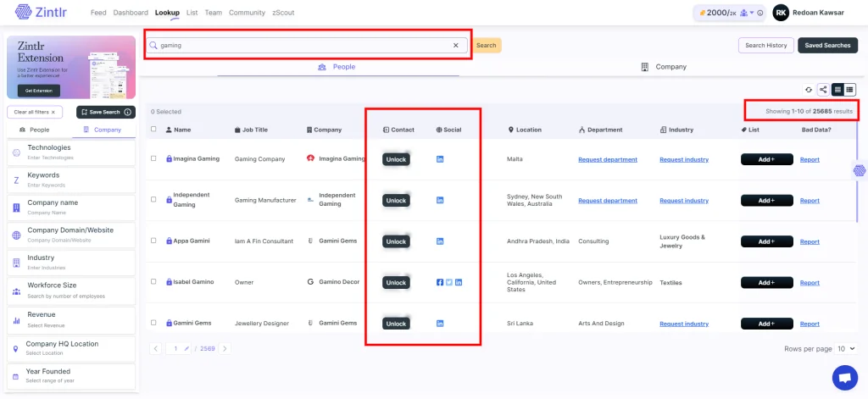Open the Rows per page dropdown
The width and height of the screenshot is (868, 399).
[x=845, y=348]
